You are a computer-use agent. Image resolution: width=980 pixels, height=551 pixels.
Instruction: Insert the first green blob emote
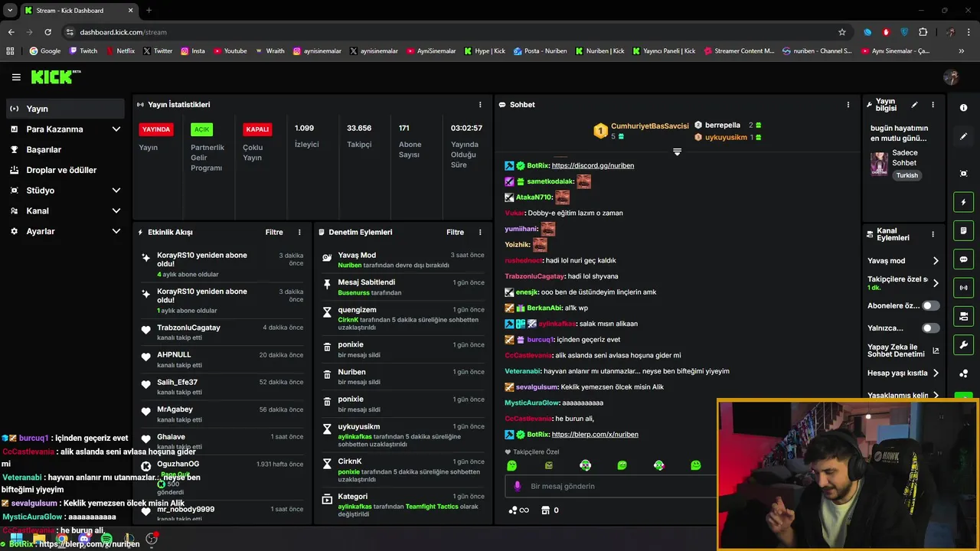point(511,465)
